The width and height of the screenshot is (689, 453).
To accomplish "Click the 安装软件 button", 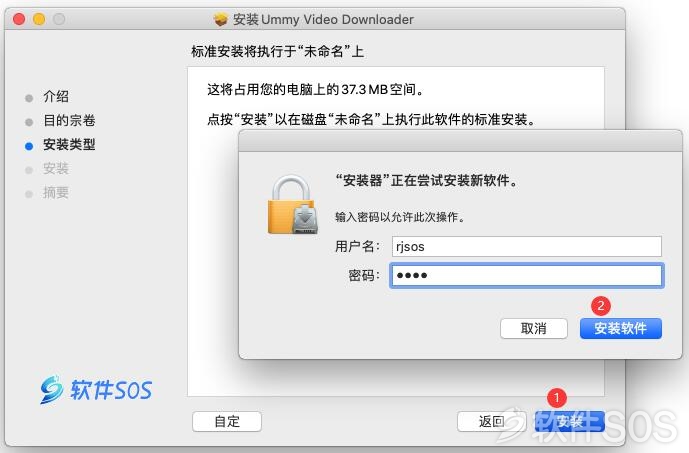I will click(x=620, y=328).
